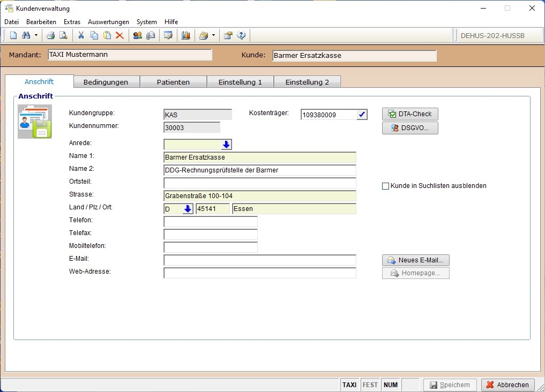Click the postal code field 45141
545x392 pixels.
click(213, 209)
